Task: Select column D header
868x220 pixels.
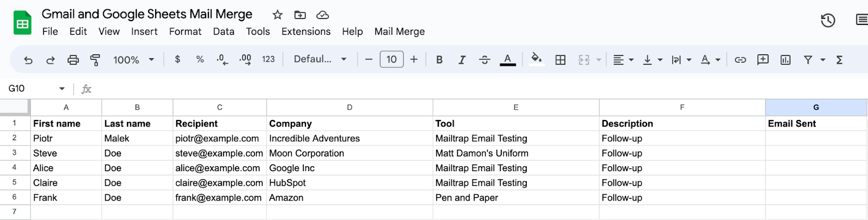Action: pyautogui.click(x=350, y=108)
